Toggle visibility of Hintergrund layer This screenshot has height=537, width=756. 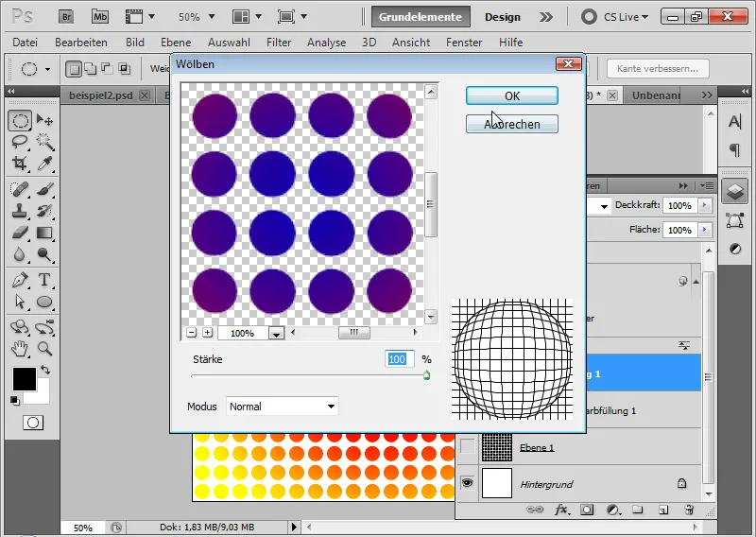pyautogui.click(x=467, y=482)
